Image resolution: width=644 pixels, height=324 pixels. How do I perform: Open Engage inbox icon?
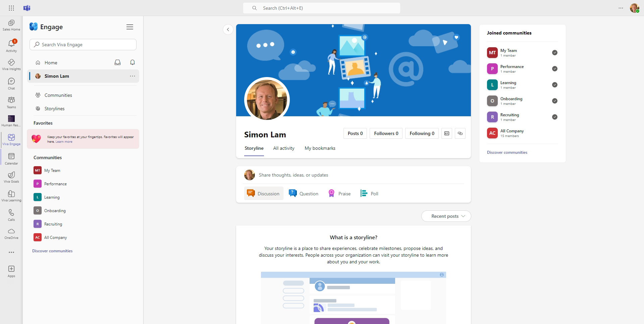[x=118, y=62]
